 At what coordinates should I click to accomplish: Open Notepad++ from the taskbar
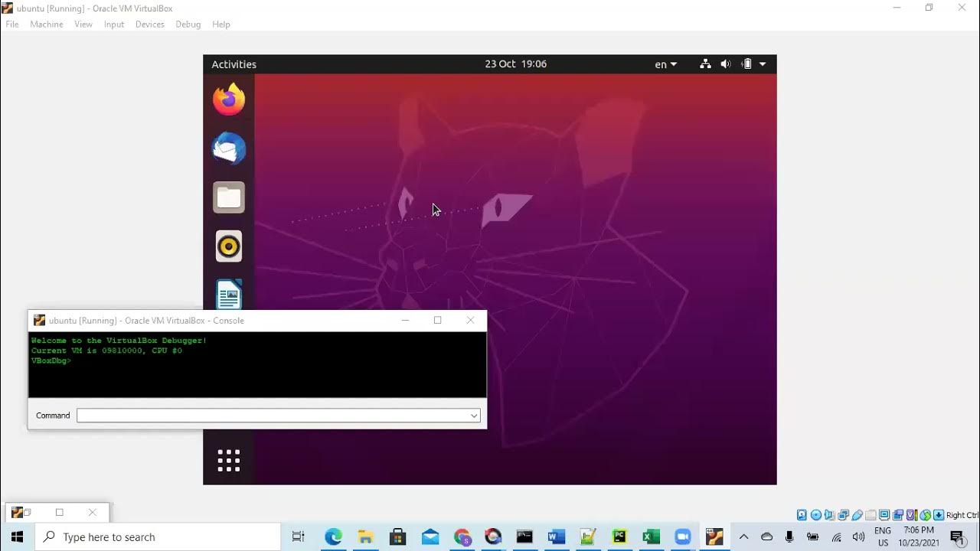coord(588,537)
